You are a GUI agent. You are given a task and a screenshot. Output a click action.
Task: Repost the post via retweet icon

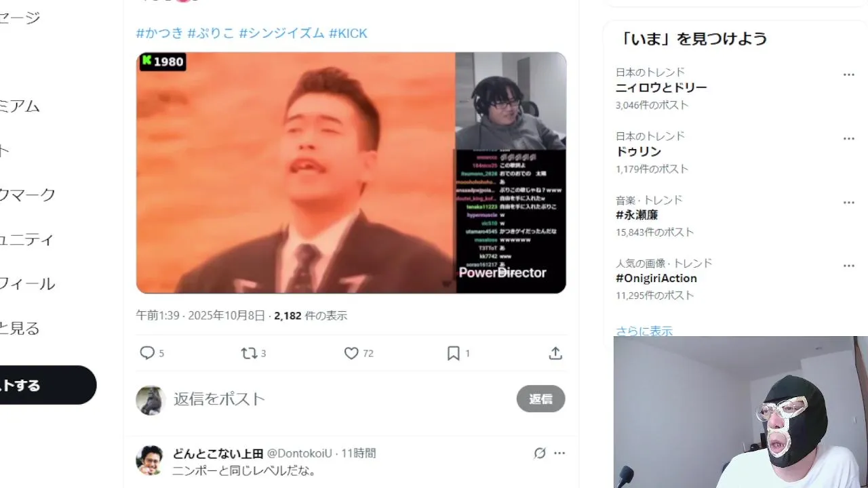click(x=249, y=353)
